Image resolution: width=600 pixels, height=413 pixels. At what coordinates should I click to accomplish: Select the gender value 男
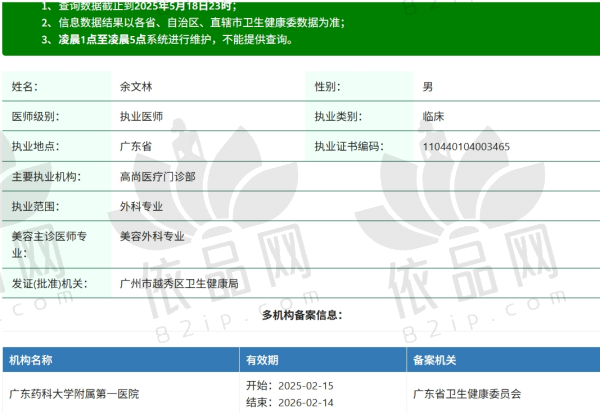click(x=428, y=87)
